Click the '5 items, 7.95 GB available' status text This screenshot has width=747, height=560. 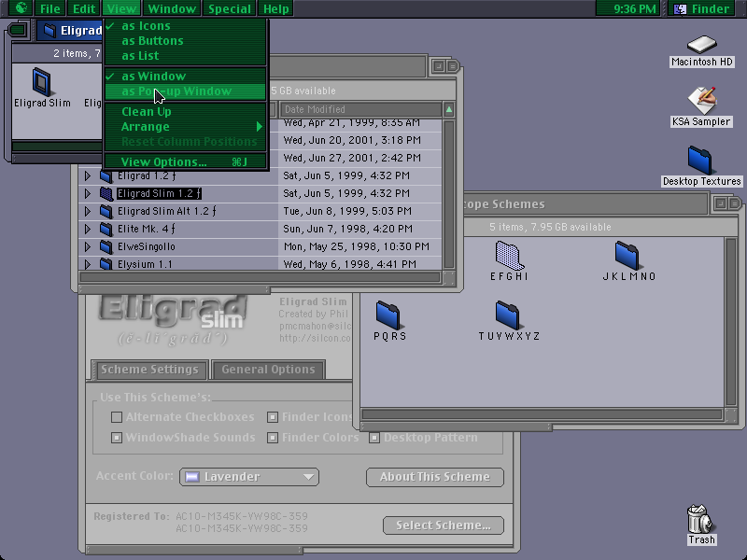pyautogui.click(x=550, y=227)
